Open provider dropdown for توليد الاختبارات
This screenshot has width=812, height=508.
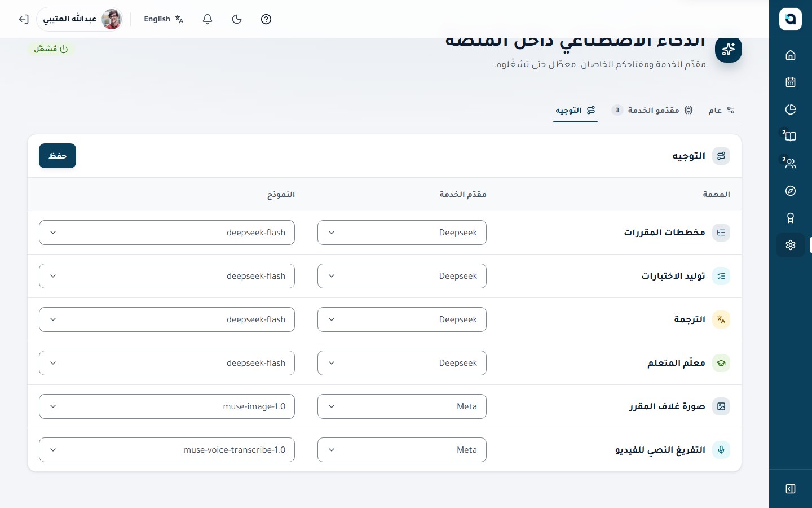click(402, 276)
